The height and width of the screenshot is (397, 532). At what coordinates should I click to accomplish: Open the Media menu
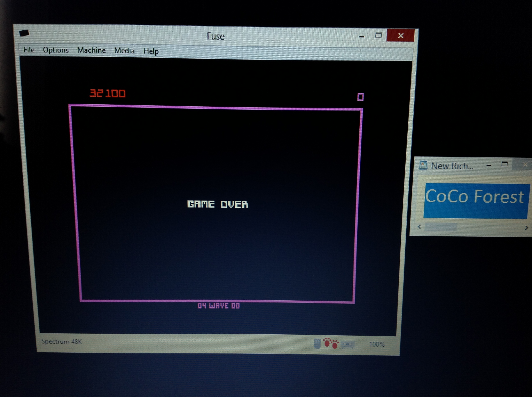124,51
